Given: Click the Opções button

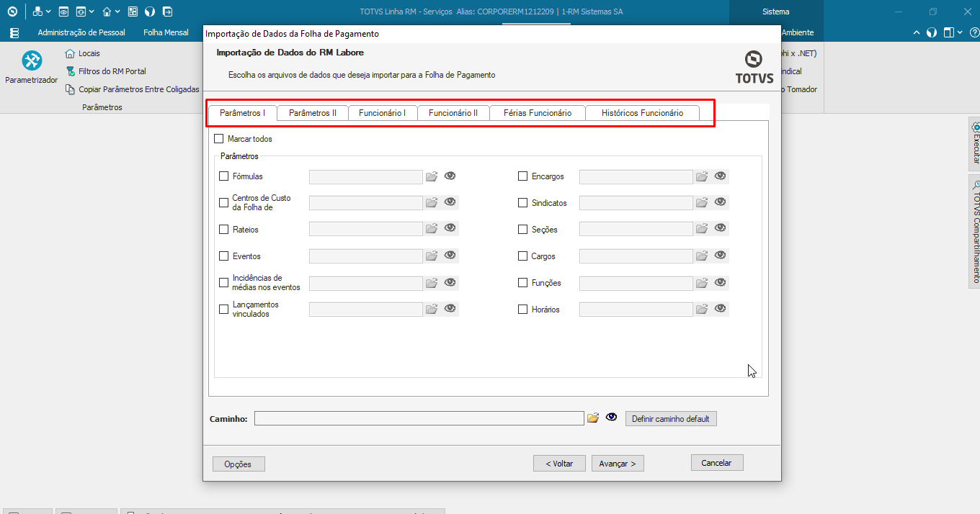Looking at the screenshot, I should [x=239, y=464].
